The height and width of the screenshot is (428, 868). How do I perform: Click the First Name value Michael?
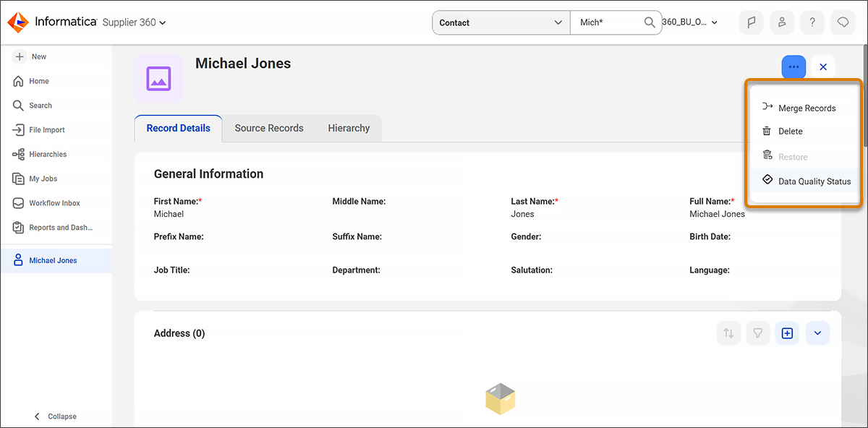point(169,214)
